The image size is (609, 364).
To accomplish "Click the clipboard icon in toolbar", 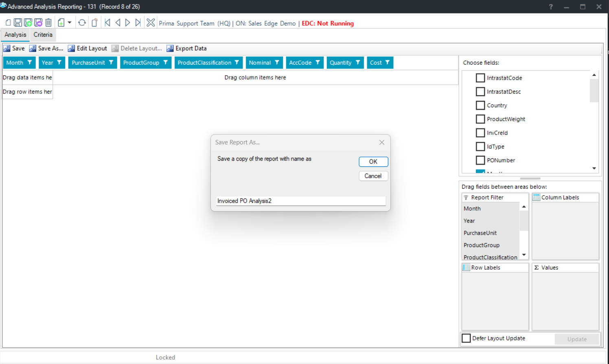I will point(94,23).
